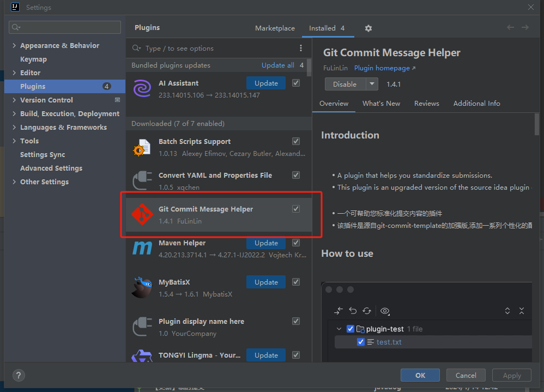The height and width of the screenshot is (392, 544).
Task: Expand the Editor settings node
Action: [14, 73]
